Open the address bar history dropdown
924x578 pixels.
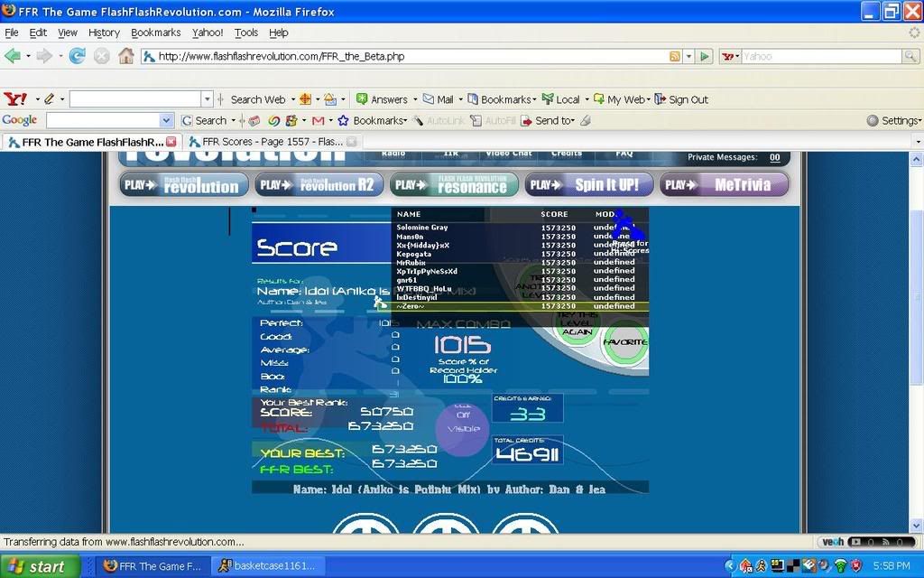[x=688, y=56]
